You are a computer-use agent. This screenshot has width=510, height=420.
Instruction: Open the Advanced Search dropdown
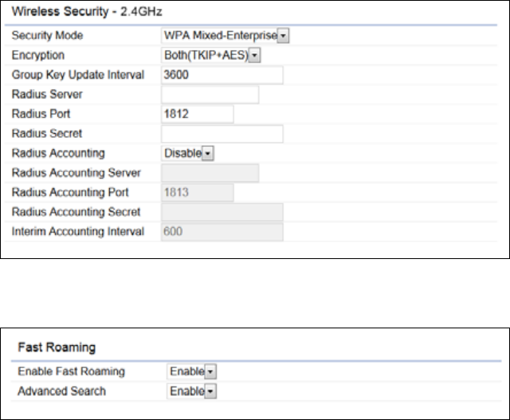point(191,391)
